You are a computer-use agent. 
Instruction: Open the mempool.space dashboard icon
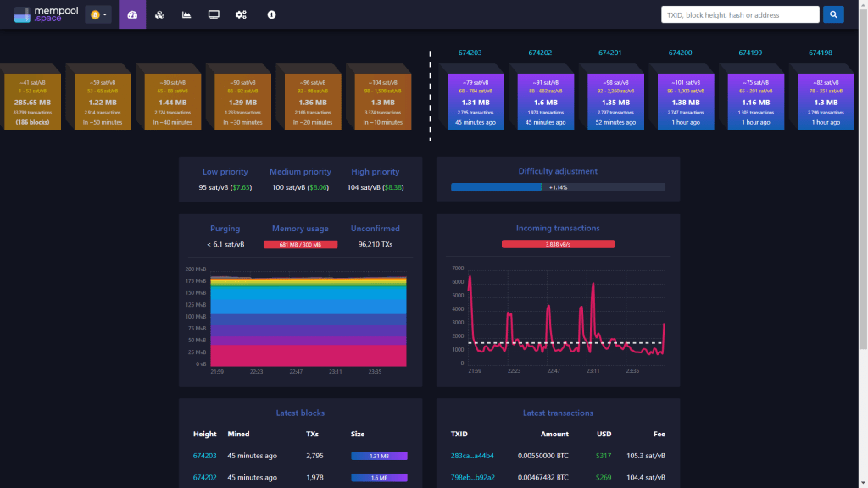(131, 14)
